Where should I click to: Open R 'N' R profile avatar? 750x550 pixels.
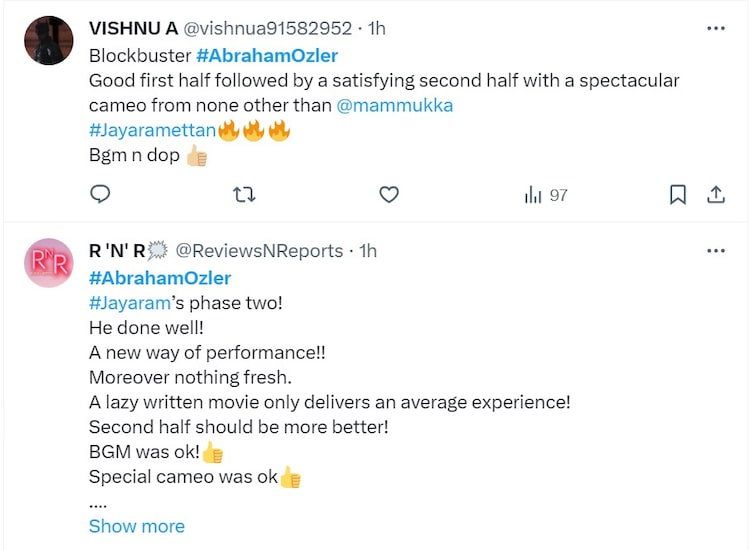pos(48,263)
